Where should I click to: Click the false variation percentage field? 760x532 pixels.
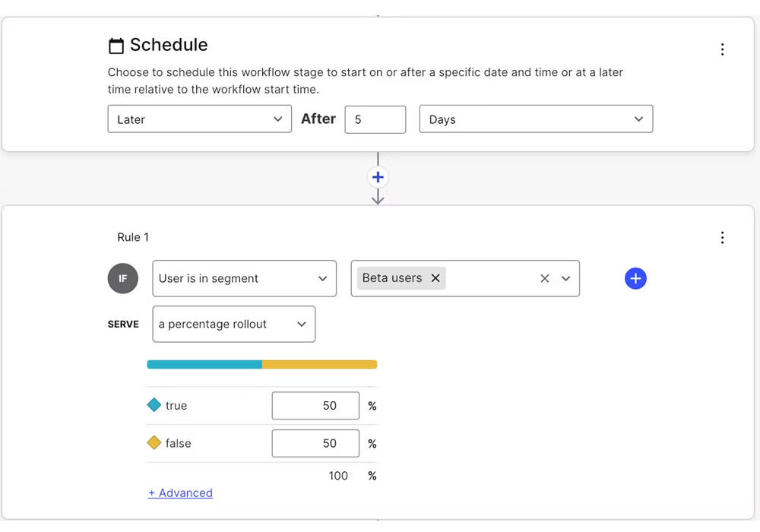(x=315, y=443)
